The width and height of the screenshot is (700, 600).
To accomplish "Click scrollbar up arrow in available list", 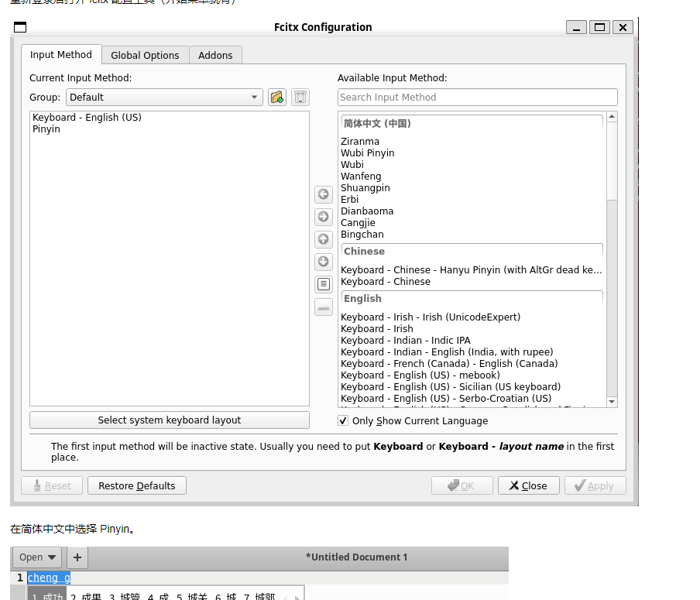I will coord(612,117).
